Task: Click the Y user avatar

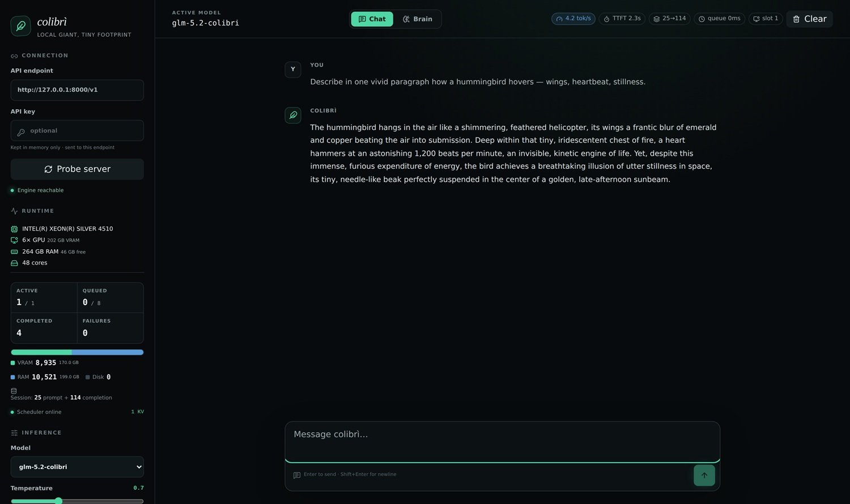Action: click(x=293, y=70)
